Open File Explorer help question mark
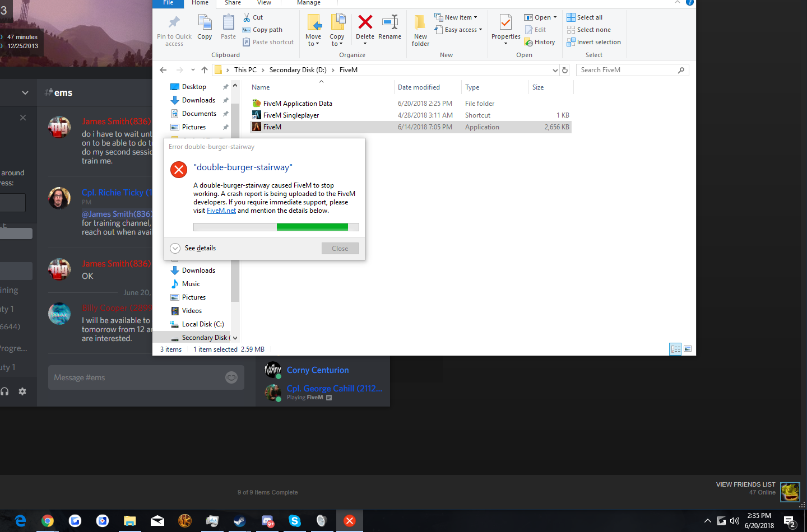This screenshot has width=807, height=532. click(x=690, y=2)
